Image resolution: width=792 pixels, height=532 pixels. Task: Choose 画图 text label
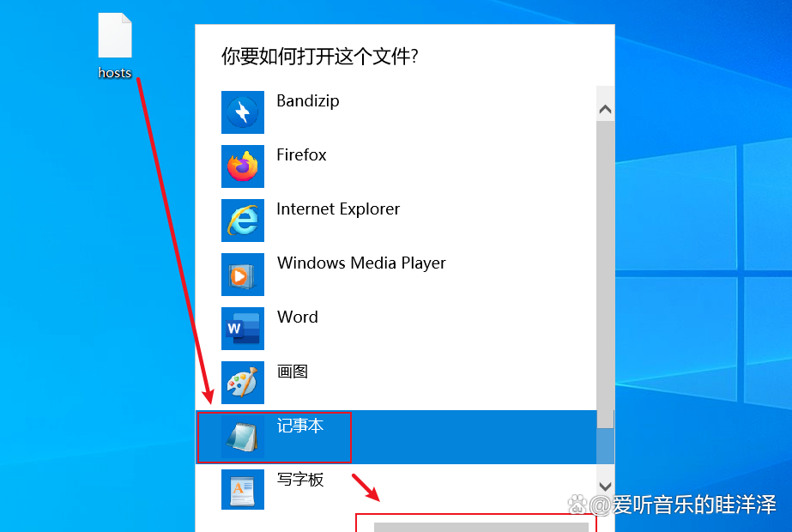(x=293, y=372)
